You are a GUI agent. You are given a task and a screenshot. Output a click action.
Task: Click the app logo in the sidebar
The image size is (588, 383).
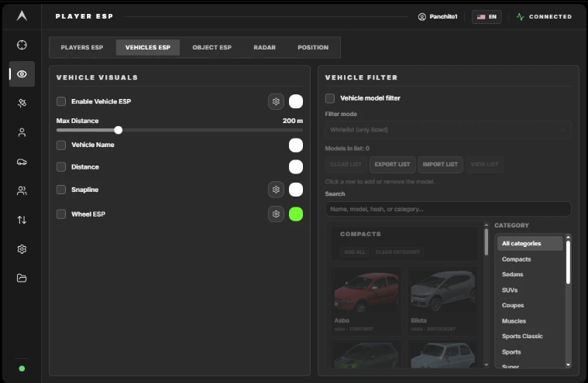[x=22, y=15]
